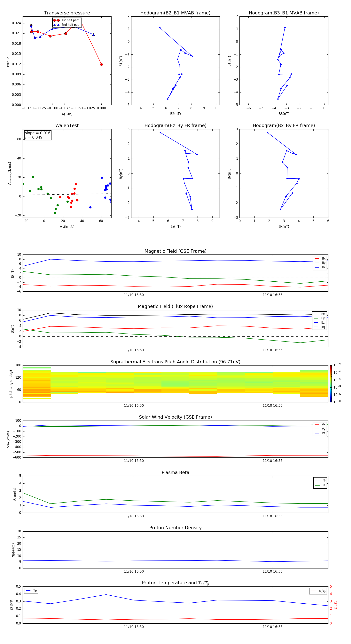Click the 'Suprathermal Electrons Pitch Angle Distribution' title
The height and width of the screenshot is (644, 351).
tap(175, 362)
